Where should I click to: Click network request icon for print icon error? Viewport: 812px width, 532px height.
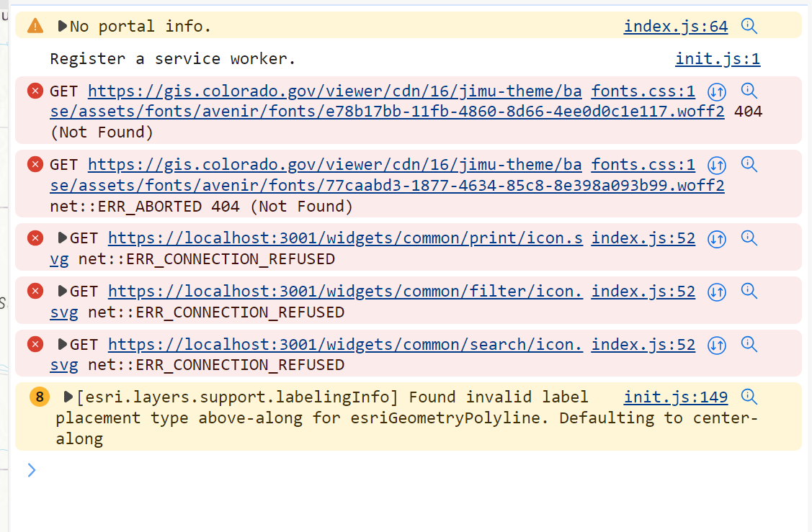point(716,238)
